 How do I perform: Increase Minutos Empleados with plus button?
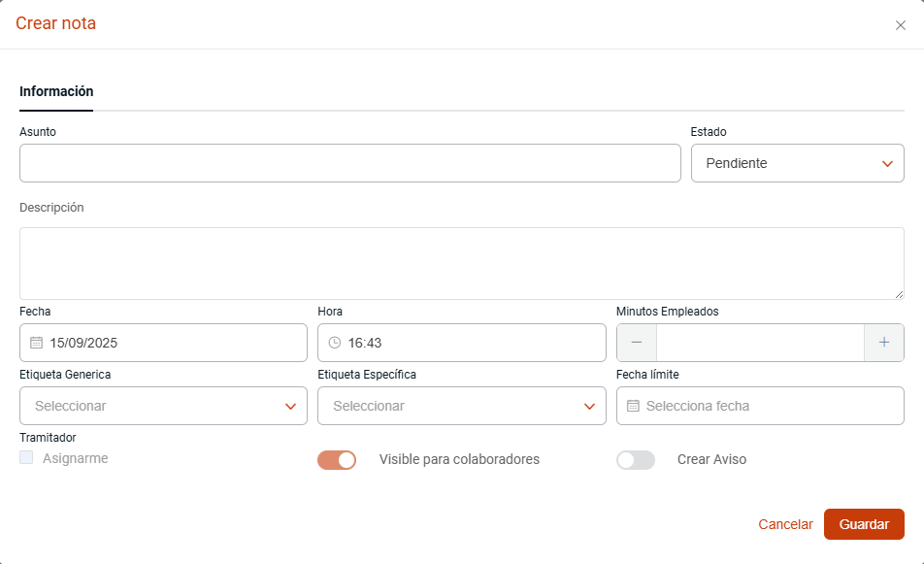click(884, 343)
